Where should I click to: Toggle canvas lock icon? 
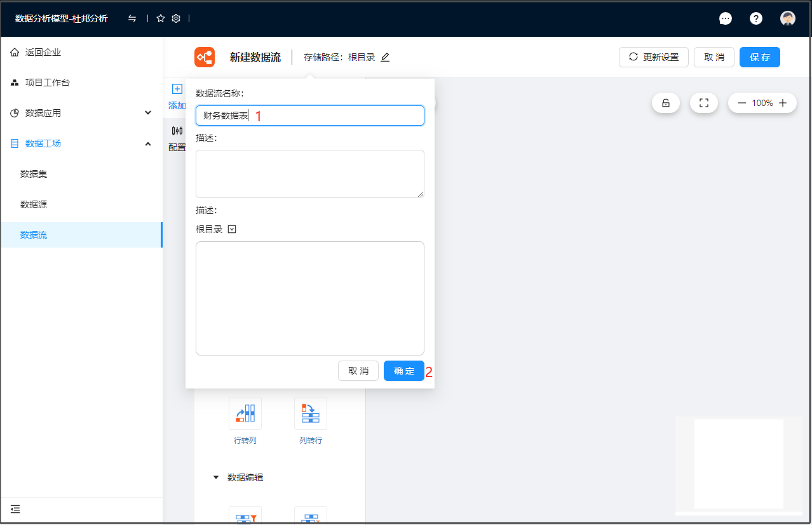pos(666,103)
